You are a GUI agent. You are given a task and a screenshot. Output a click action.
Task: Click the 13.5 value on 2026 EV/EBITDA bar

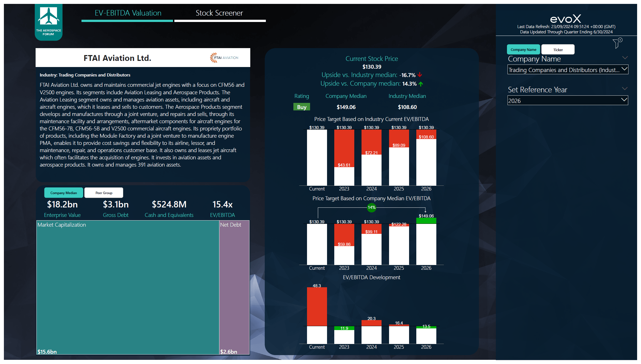click(426, 326)
